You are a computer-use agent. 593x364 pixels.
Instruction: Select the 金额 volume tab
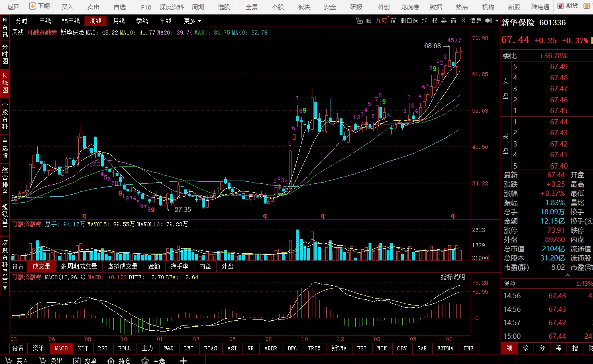point(154,266)
